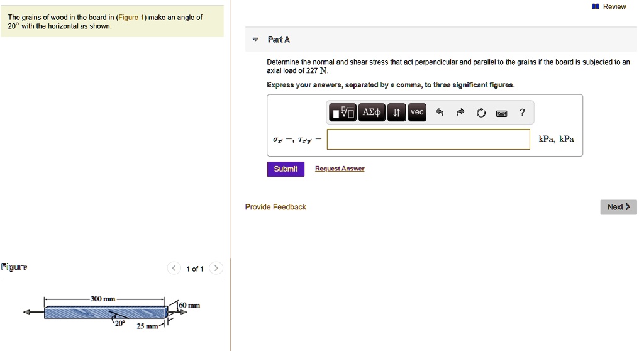Click the subscript/superscript arrows button
The image size is (644, 351).
pyautogui.click(x=396, y=113)
